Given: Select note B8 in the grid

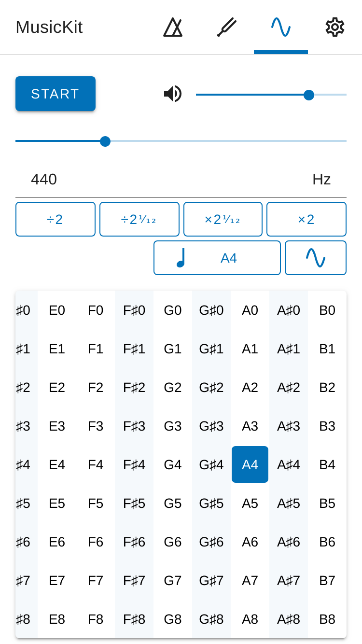Looking at the screenshot, I should (327, 619).
